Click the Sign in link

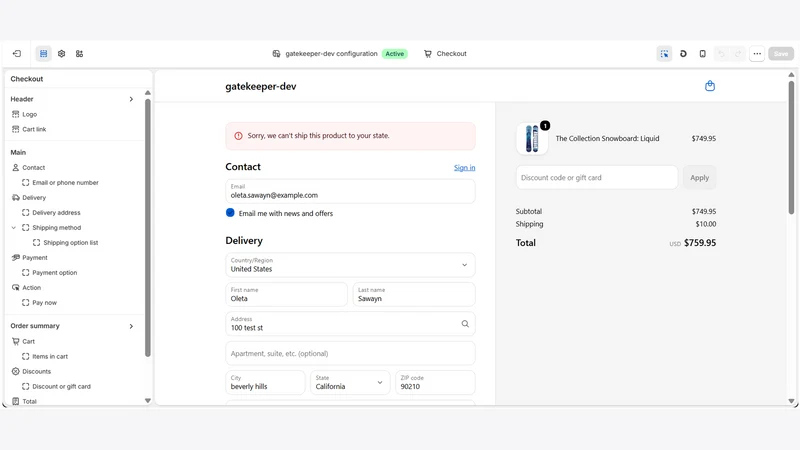click(464, 167)
